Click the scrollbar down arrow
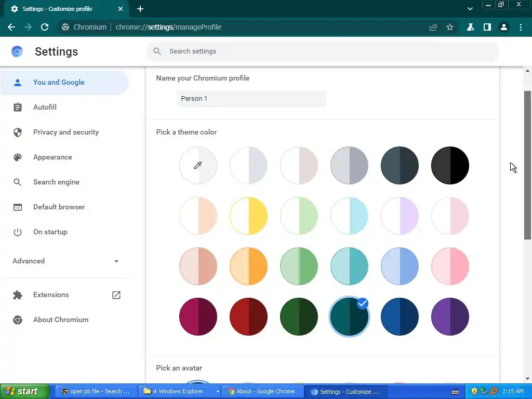 tap(528, 379)
